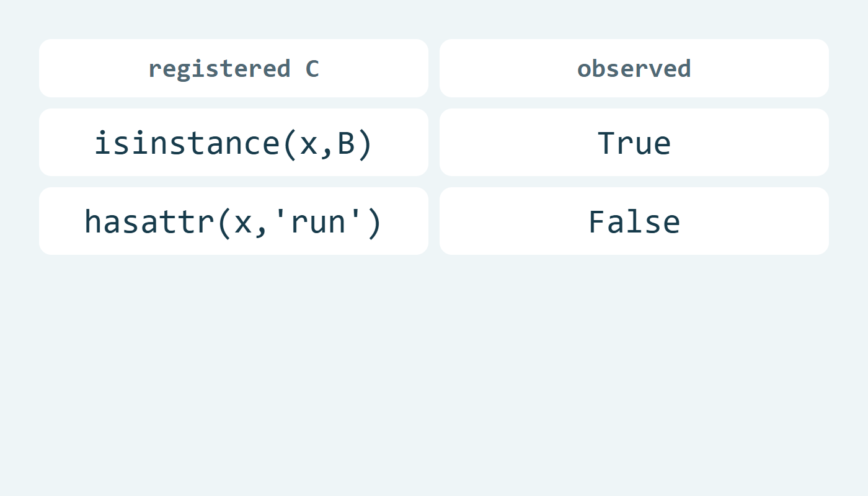868x496 pixels.
Task: Click the word 'isinstance'
Action: 187,143
